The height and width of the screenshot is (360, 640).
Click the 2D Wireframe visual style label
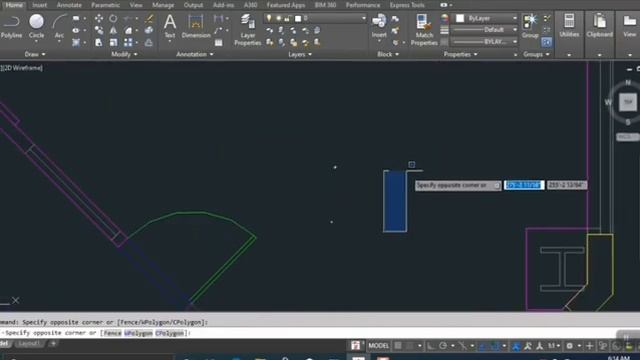[22, 68]
